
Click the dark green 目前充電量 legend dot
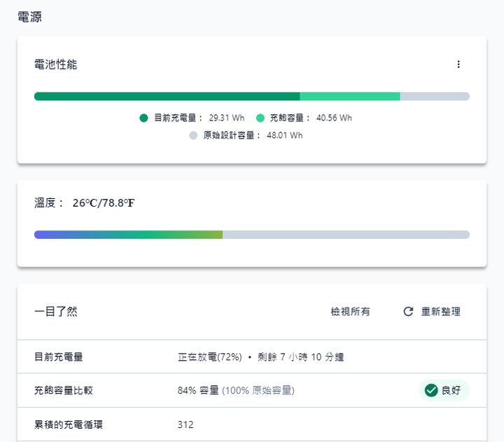pos(143,118)
